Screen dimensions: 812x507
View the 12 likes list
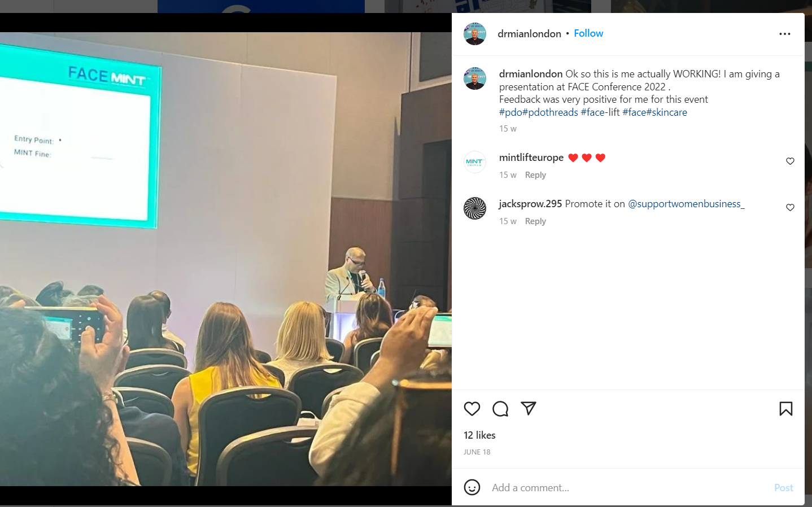pos(479,435)
